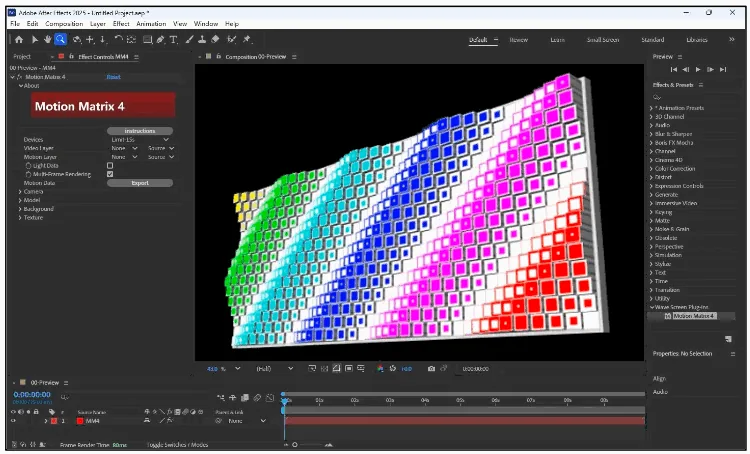Screen dimensions: 750x454
Task: Click the timeline zoom slider handle
Action: (x=295, y=445)
